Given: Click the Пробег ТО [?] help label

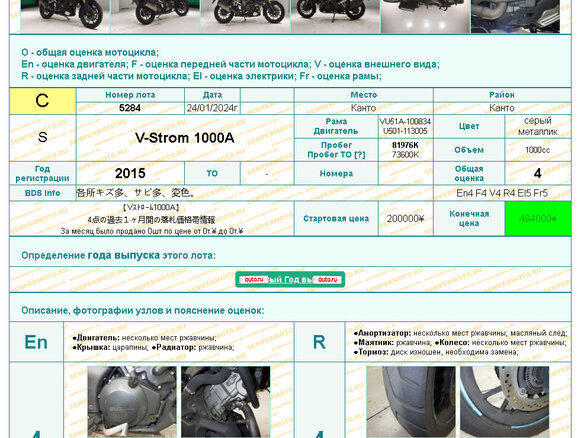Looking at the screenshot, I should tap(336, 155).
